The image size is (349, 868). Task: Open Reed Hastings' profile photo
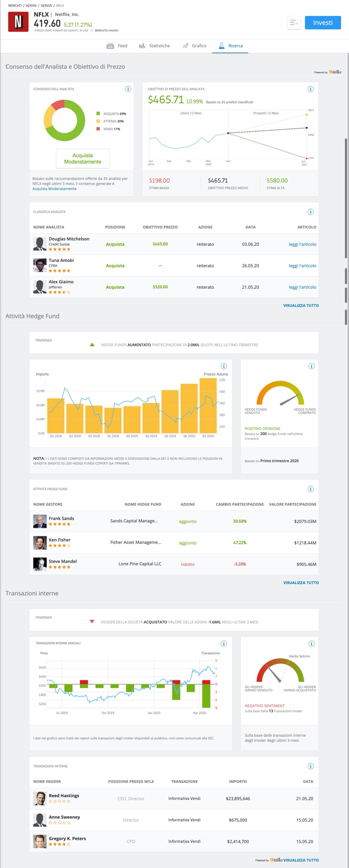pos(40,799)
